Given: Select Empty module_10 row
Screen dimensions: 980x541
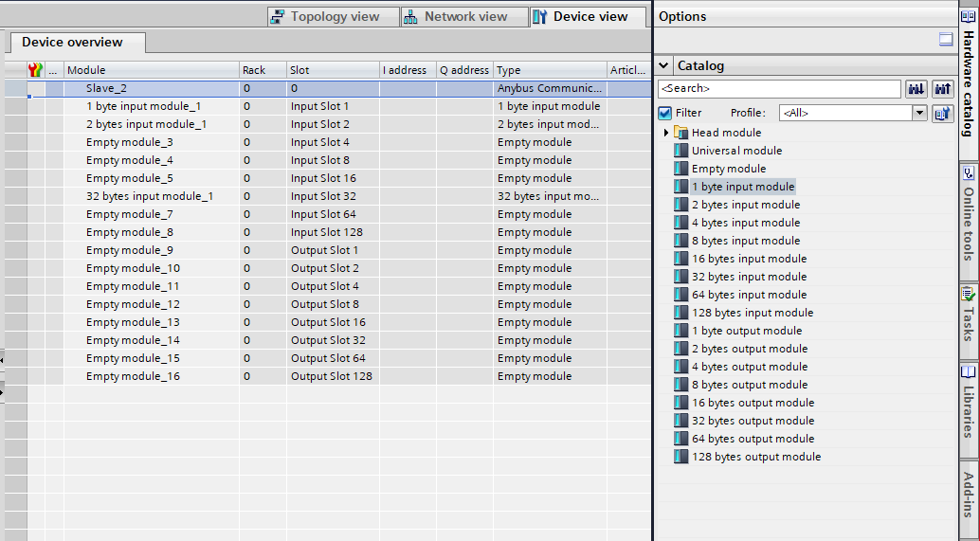Looking at the screenshot, I should [328, 268].
